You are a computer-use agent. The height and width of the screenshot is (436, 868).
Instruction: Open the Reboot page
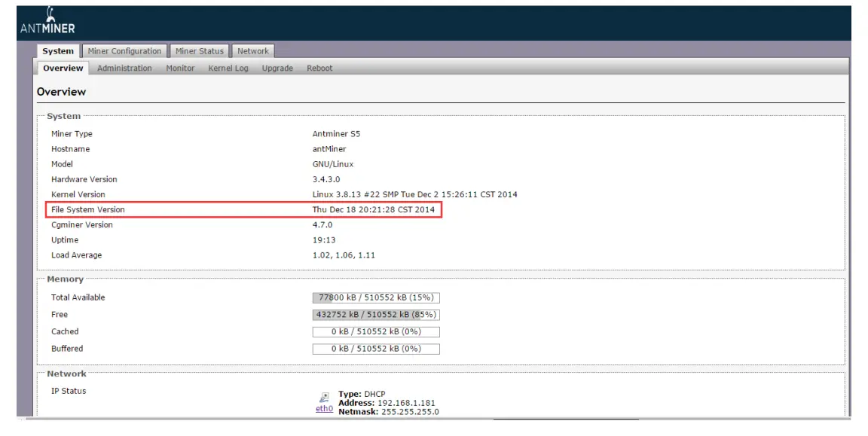coord(319,68)
